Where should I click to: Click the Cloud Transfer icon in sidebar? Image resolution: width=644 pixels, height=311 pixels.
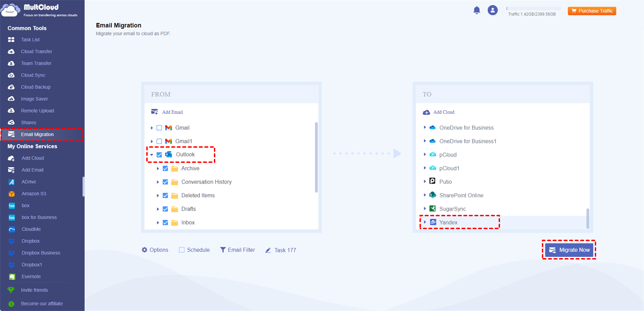point(11,52)
